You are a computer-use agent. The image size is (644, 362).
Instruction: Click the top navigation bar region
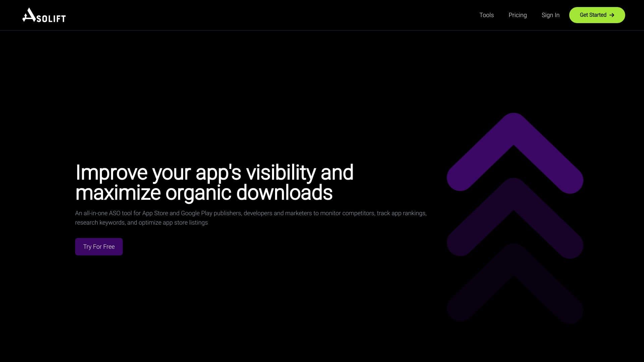click(x=322, y=15)
